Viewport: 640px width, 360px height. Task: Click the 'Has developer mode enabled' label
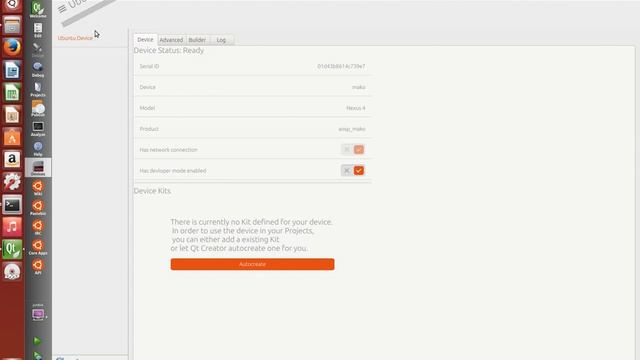coord(173,171)
